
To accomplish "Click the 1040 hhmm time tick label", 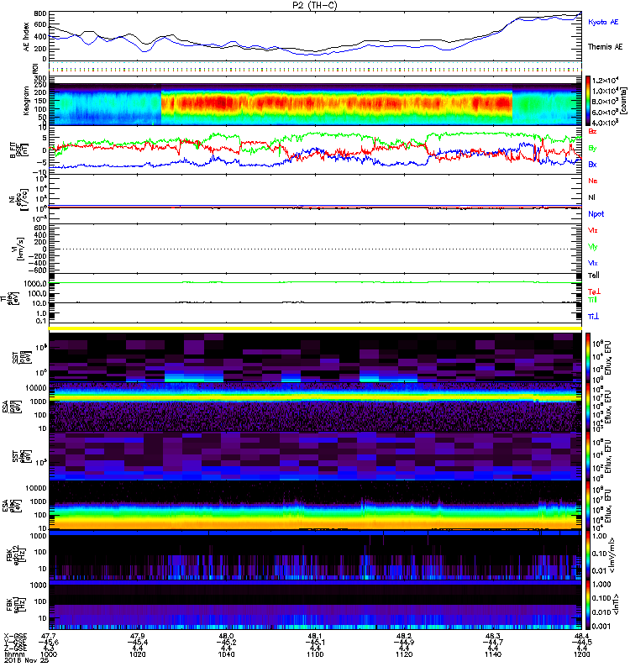I will (x=226, y=654).
